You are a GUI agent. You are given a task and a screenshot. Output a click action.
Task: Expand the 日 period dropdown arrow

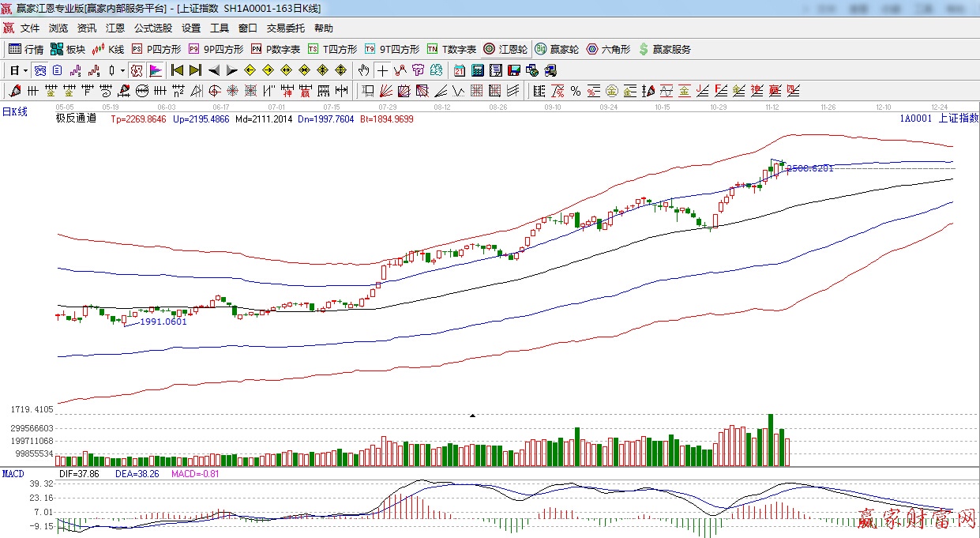point(25,70)
